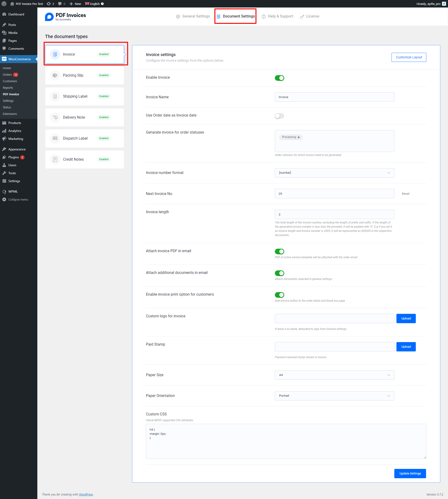
Task: Click the Update Settings button
Action: pyautogui.click(x=410, y=473)
